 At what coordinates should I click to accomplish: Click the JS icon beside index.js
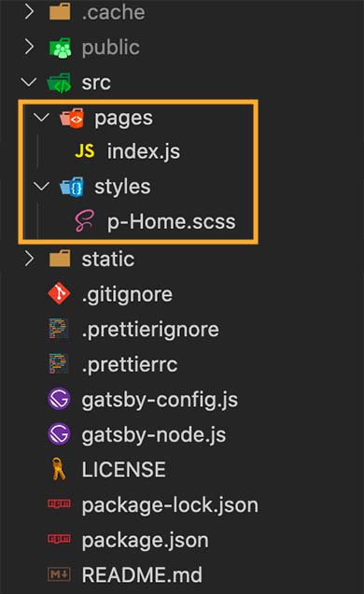85,151
